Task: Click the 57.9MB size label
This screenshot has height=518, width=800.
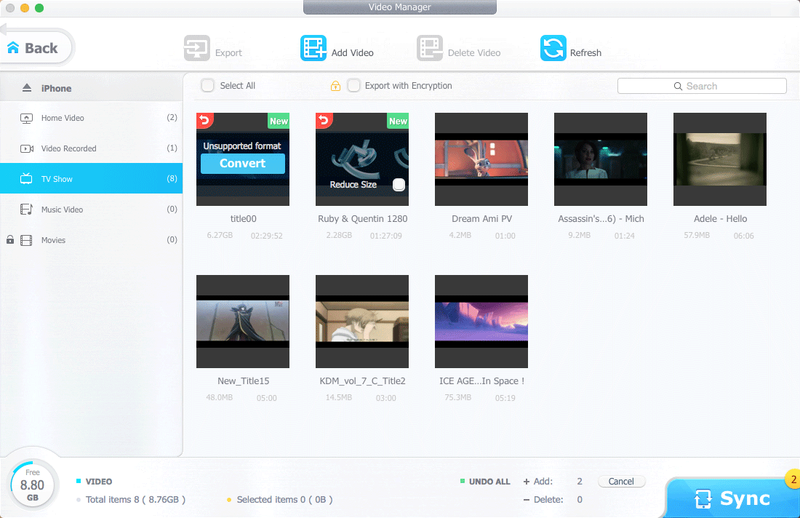Action: pyautogui.click(x=696, y=235)
